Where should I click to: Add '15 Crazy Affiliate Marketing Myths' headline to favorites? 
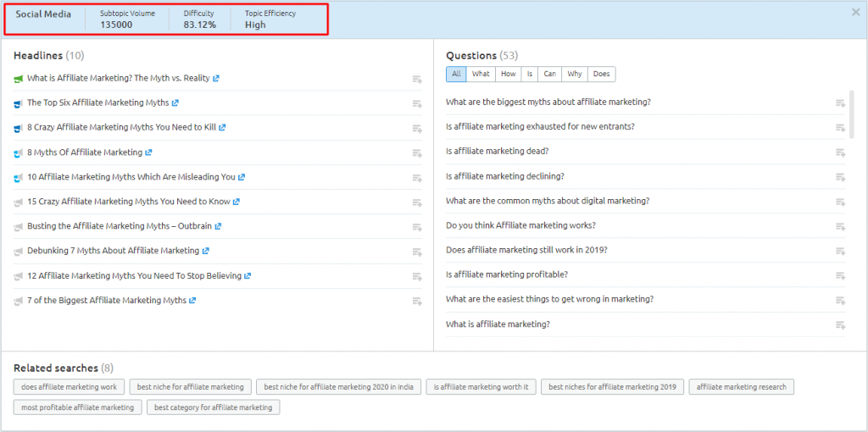417,202
